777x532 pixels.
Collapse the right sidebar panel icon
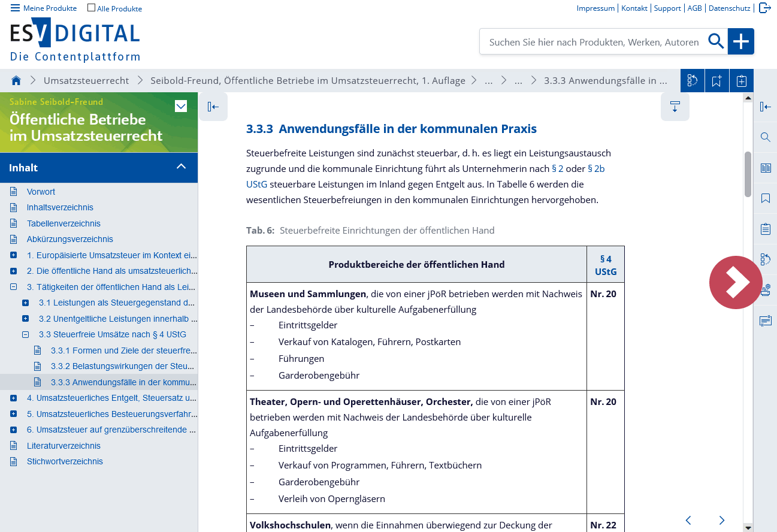(765, 107)
